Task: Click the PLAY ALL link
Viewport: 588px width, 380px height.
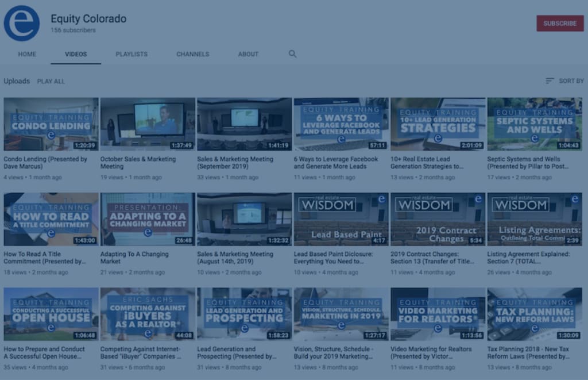Action: click(51, 81)
